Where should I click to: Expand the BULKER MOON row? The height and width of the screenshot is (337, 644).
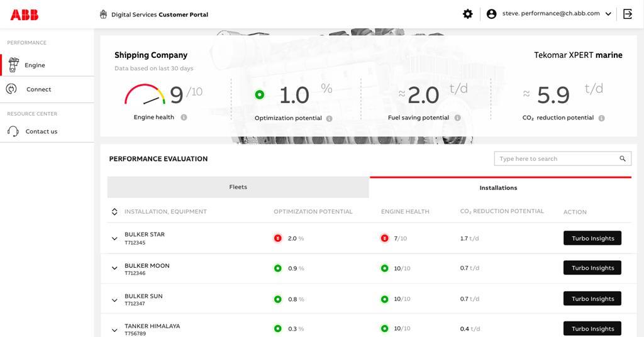tap(114, 268)
